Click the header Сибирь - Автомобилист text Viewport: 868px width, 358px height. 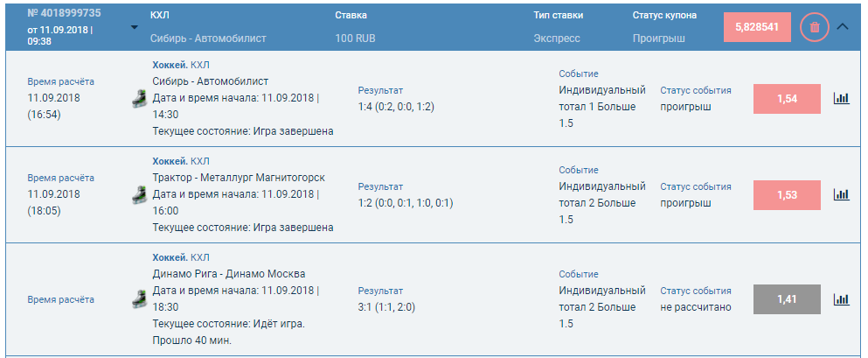pyautogui.click(x=208, y=39)
